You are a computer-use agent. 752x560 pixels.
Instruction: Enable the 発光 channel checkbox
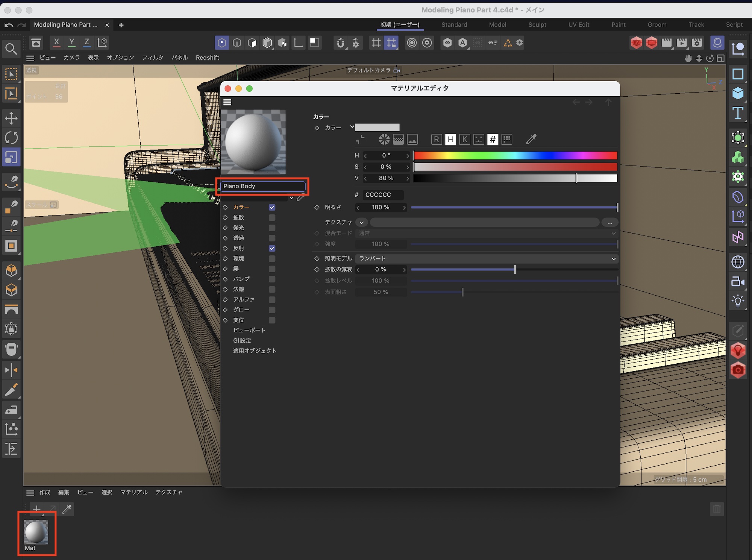pos(272,228)
